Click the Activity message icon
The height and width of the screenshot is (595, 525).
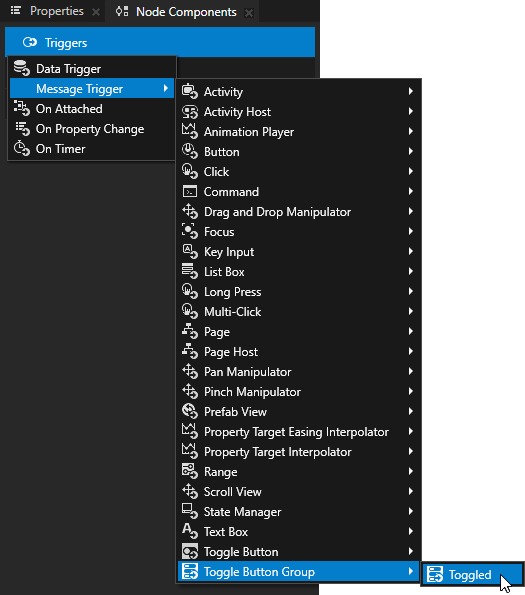190,91
